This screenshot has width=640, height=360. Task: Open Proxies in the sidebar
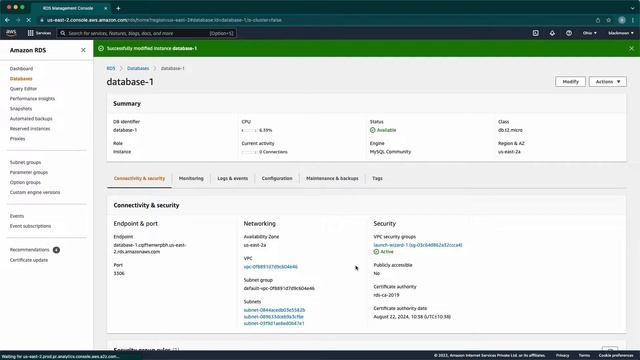click(18, 139)
